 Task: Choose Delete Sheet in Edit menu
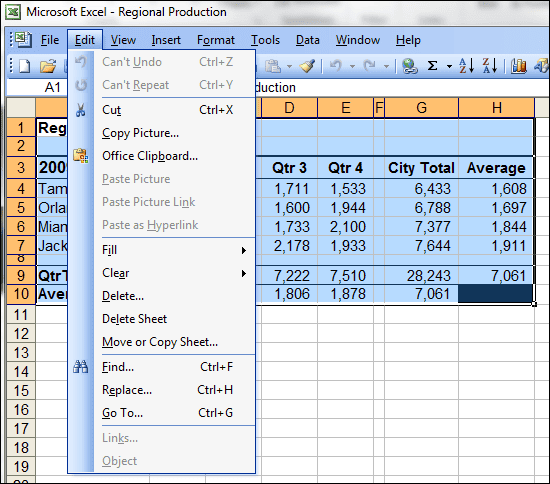click(x=174, y=319)
